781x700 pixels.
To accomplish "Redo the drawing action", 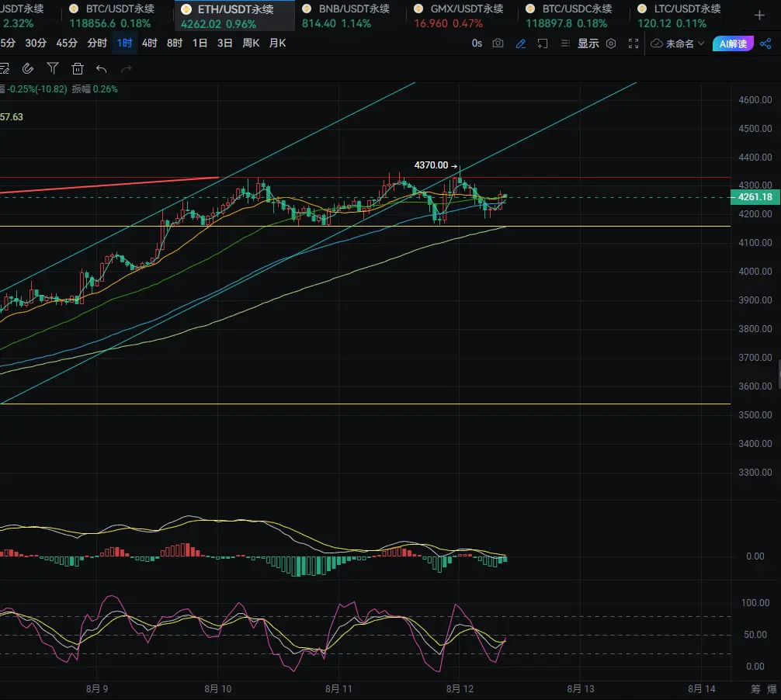I will (x=126, y=69).
